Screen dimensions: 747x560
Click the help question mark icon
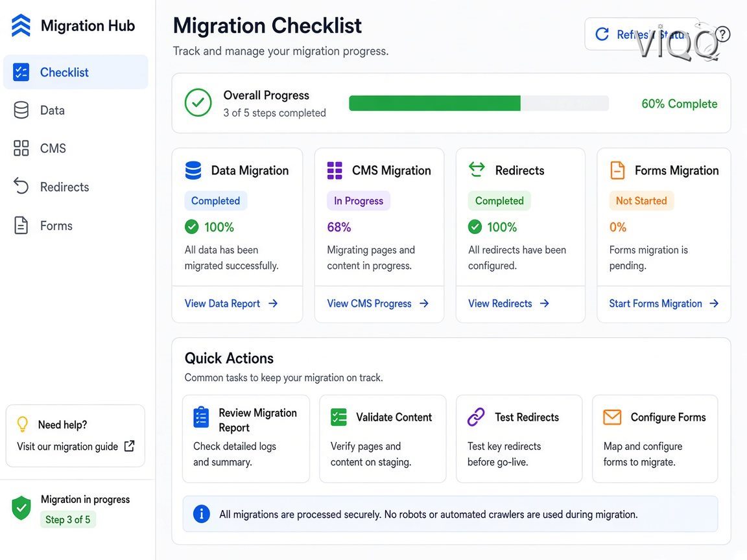tap(722, 34)
